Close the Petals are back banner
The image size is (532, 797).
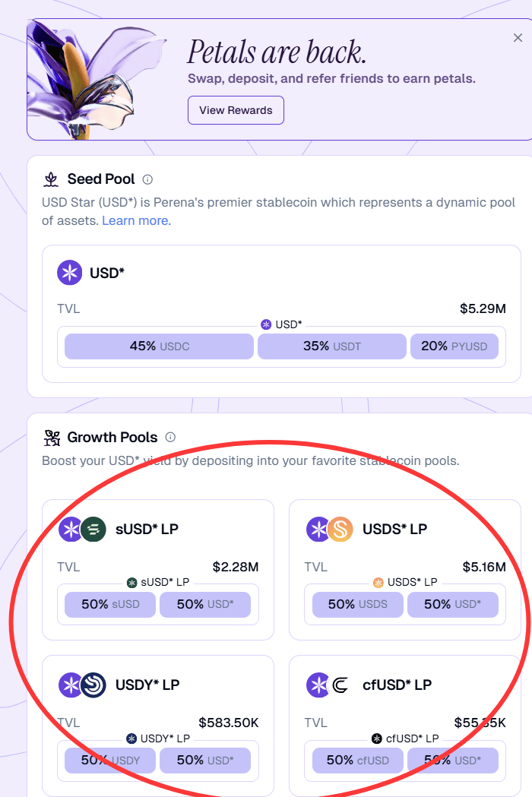coord(518,38)
